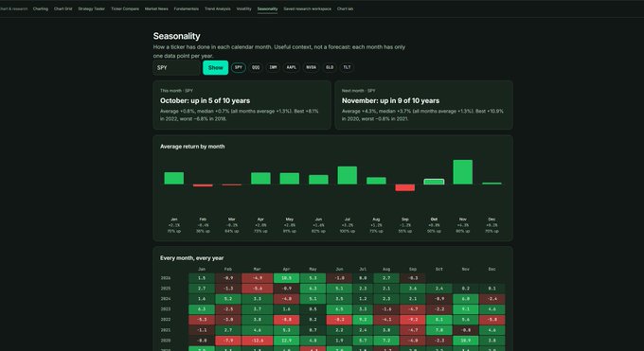This screenshot has width=644, height=351.
Task: Click the green Show button
Action: click(x=216, y=68)
